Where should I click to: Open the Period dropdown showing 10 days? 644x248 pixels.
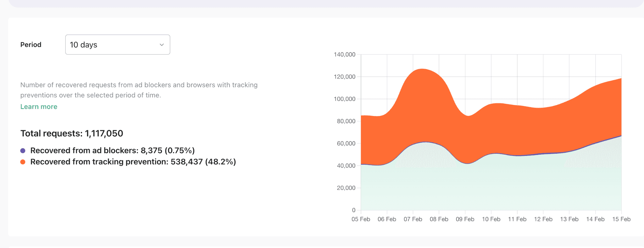click(117, 45)
